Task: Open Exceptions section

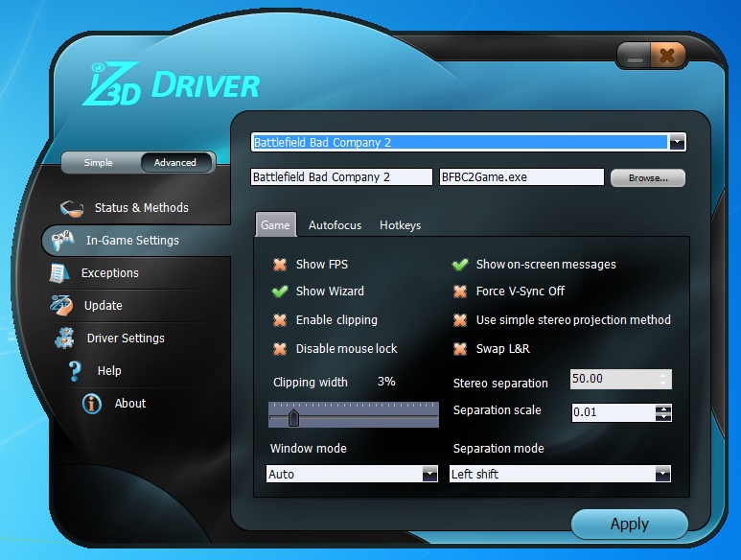Action: (x=109, y=273)
